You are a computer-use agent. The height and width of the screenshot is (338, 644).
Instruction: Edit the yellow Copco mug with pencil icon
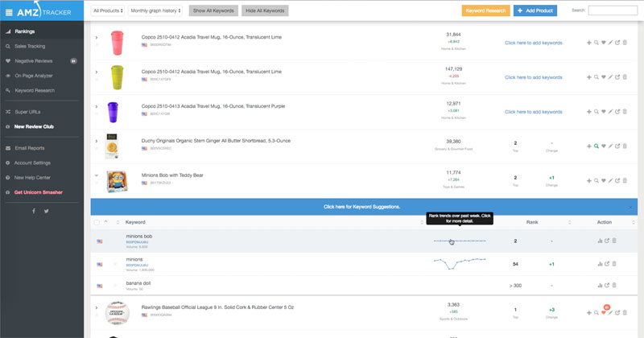point(610,77)
